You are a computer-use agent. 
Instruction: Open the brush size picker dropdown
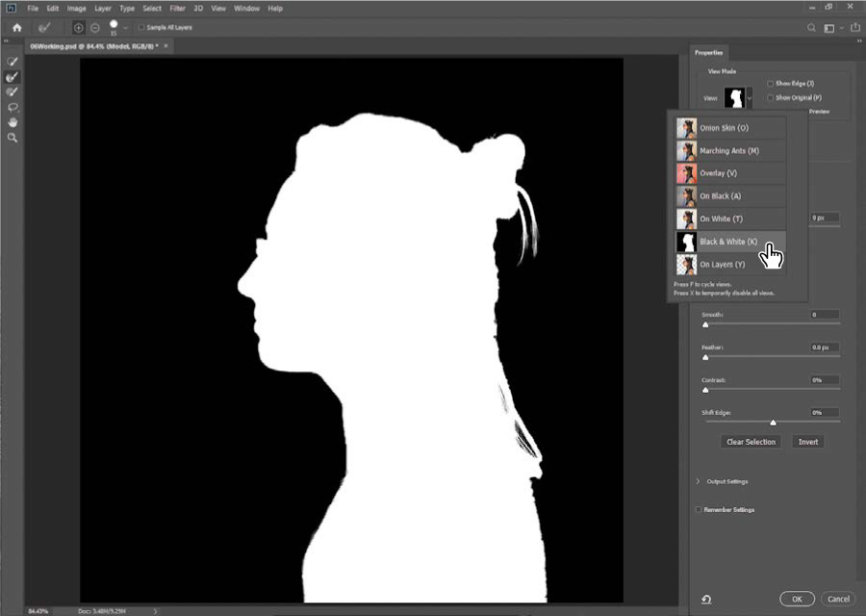tap(125, 28)
